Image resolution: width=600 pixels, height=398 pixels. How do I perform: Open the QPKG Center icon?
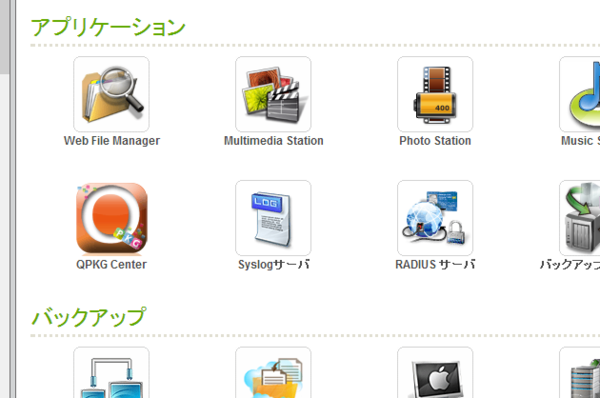point(111,218)
